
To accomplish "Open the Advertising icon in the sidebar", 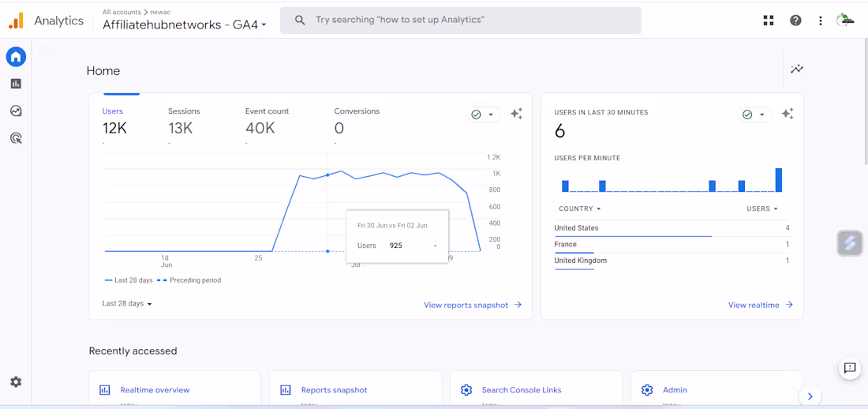I will click(16, 138).
